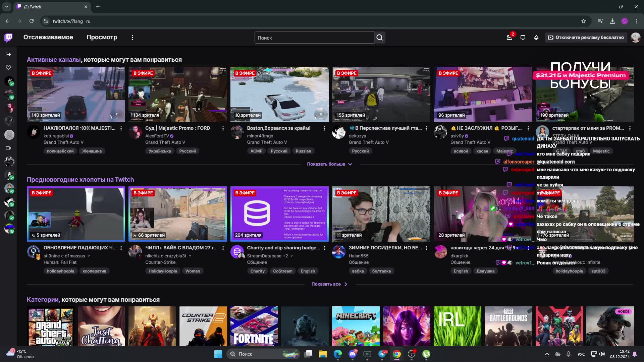Bookmark this page with the star icon
This screenshot has height=362, width=644.
[x=584, y=21]
